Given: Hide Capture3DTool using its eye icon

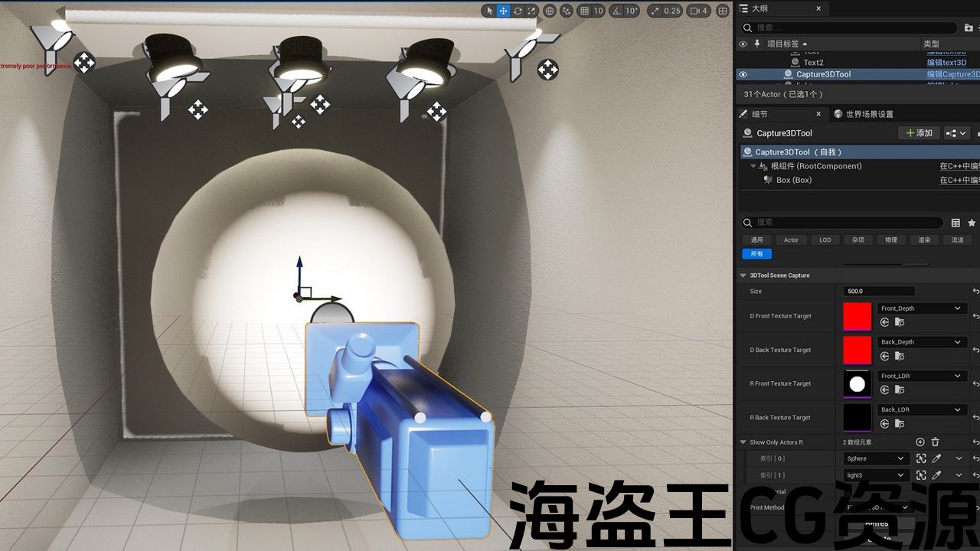Looking at the screenshot, I should pyautogui.click(x=743, y=74).
